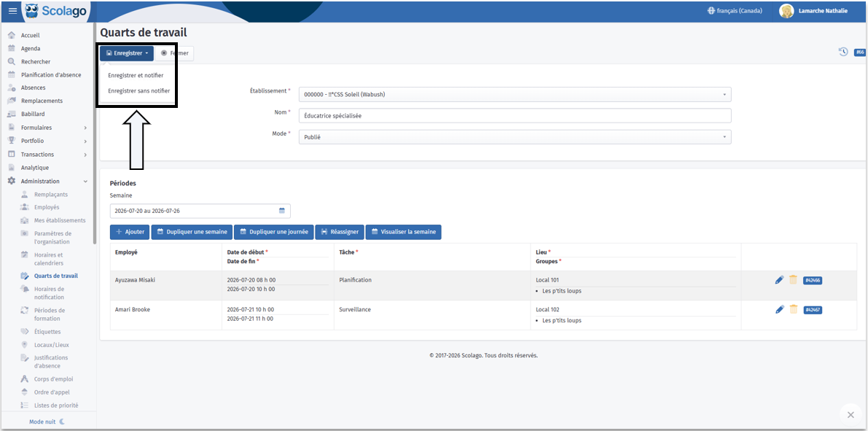Click the Semaine date range field
868x431 pixels.
click(x=200, y=211)
